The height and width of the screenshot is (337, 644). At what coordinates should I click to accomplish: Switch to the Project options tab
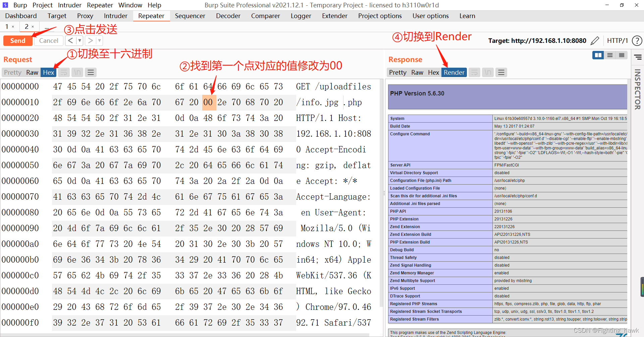(380, 16)
